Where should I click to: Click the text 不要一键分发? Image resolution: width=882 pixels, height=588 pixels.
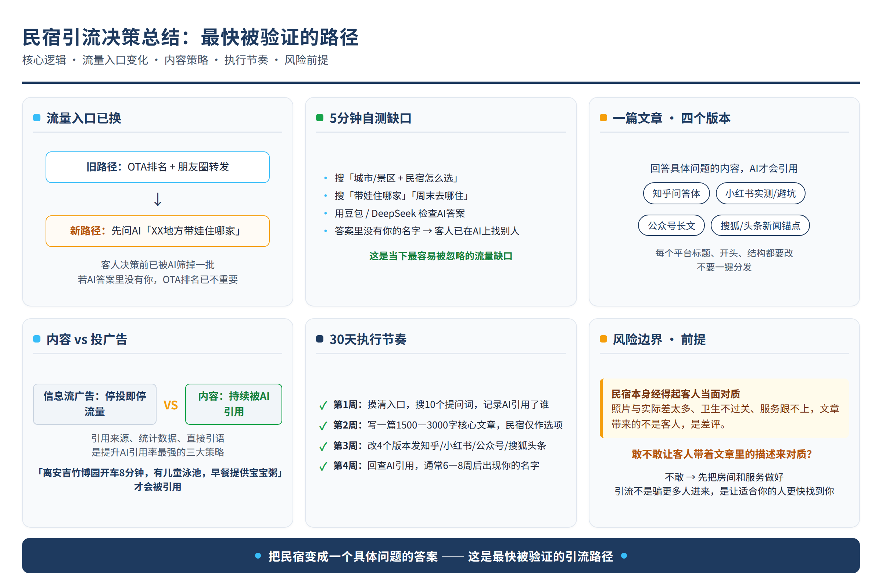[724, 268]
